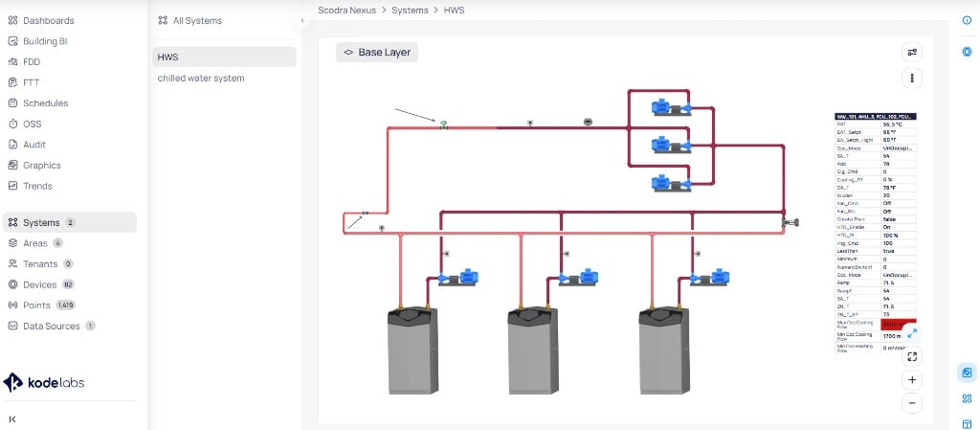
Task: Click the Tenants people icon
Action: click(12, 263)
